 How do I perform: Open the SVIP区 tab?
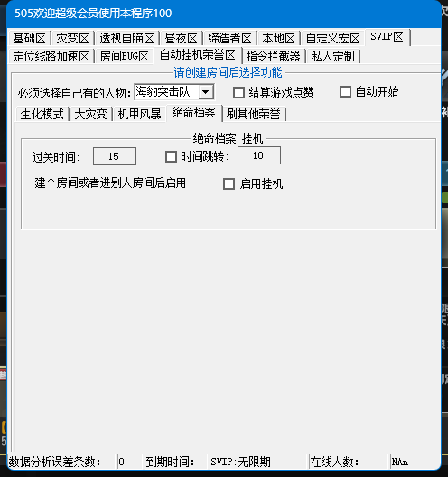[387, 37]
